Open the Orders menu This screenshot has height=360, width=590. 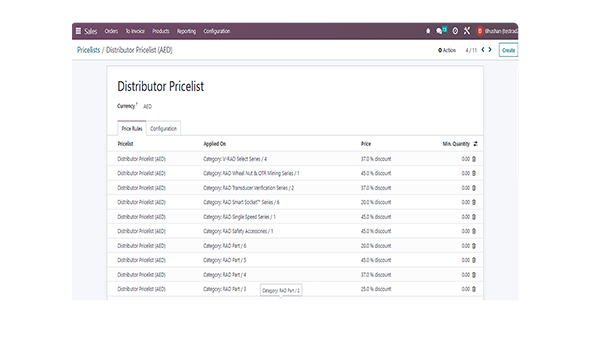tap(111, 31)
